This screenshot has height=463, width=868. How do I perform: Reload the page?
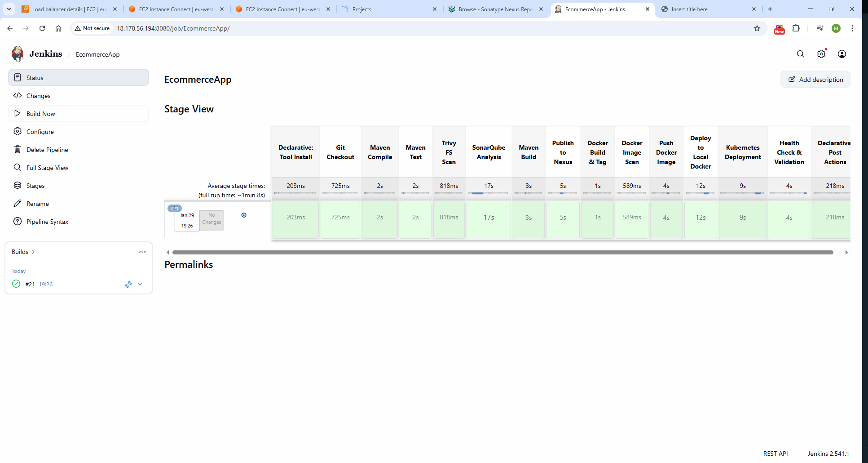(x=42, y=28)
